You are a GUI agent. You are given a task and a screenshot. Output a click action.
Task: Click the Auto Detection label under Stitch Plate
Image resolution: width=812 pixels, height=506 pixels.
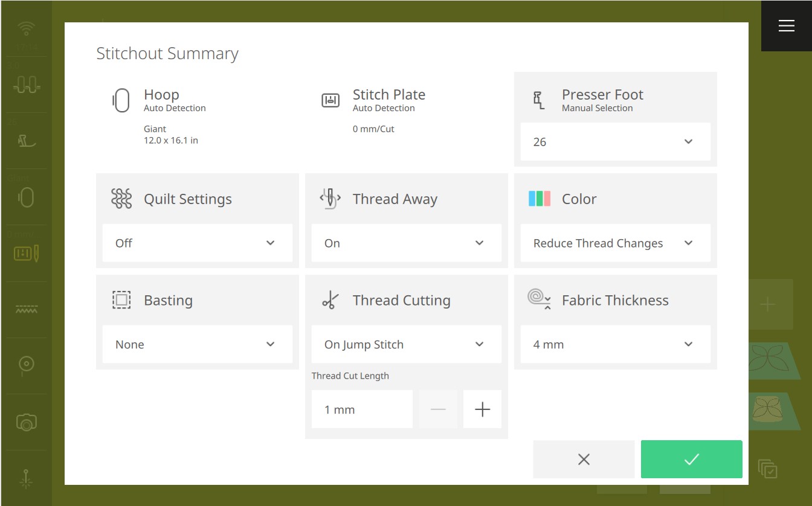point(384,108)
